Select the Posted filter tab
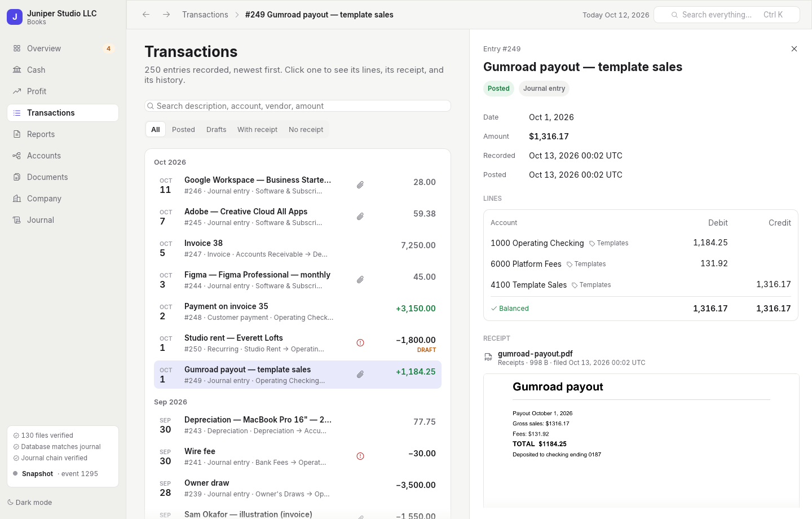 [x=183, y=130]
